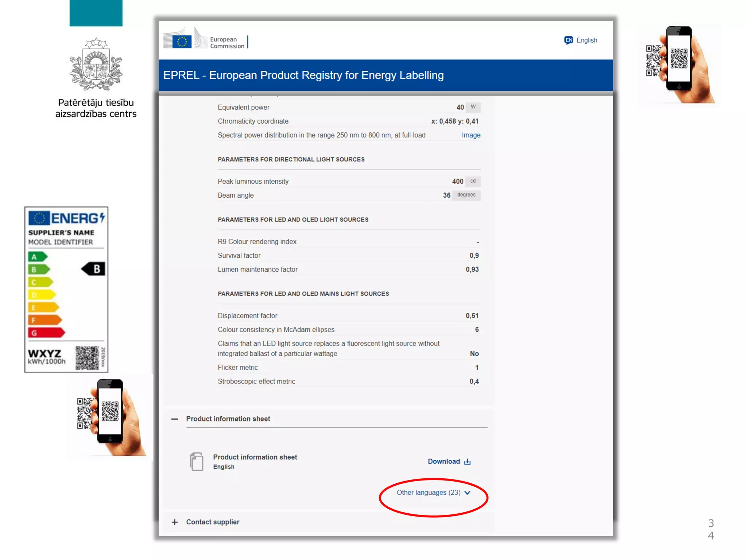Click the red G class arrow
The width and height of the screenshot is (747, 560).
tap(46, 332)
